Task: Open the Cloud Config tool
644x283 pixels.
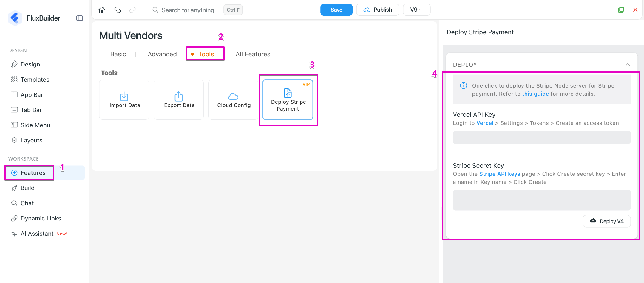Action: [233, 99]
